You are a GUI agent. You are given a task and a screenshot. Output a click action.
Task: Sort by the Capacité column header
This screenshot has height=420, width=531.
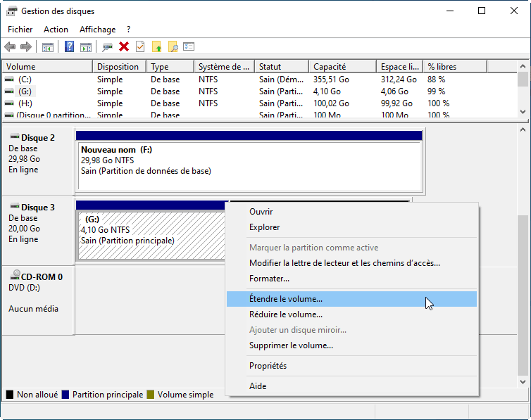click(342, 67)
